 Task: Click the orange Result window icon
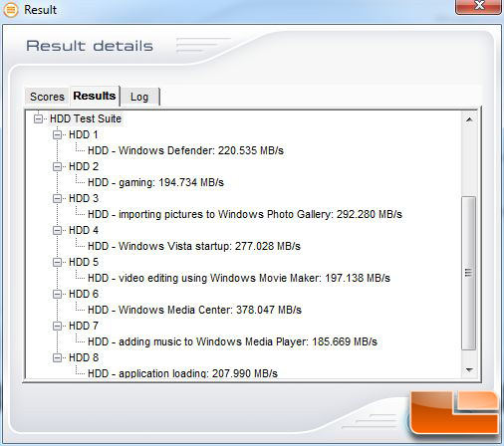click(x=11, y=10)
